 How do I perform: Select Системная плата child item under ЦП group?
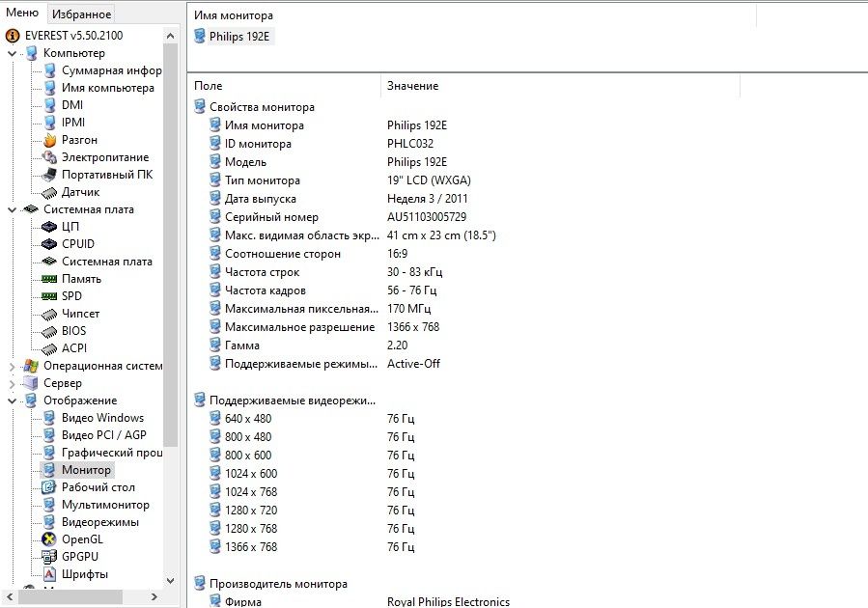[x=107, y=262]
